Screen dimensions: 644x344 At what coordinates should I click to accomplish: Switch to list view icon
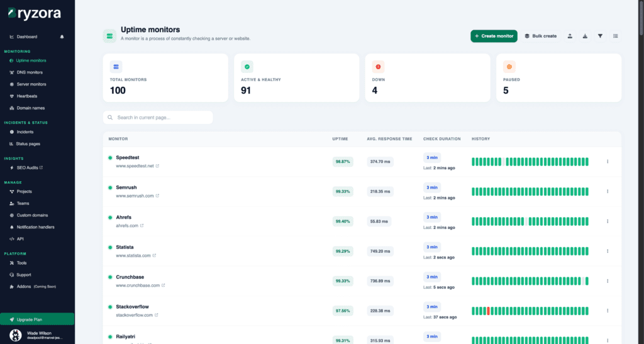615,36
